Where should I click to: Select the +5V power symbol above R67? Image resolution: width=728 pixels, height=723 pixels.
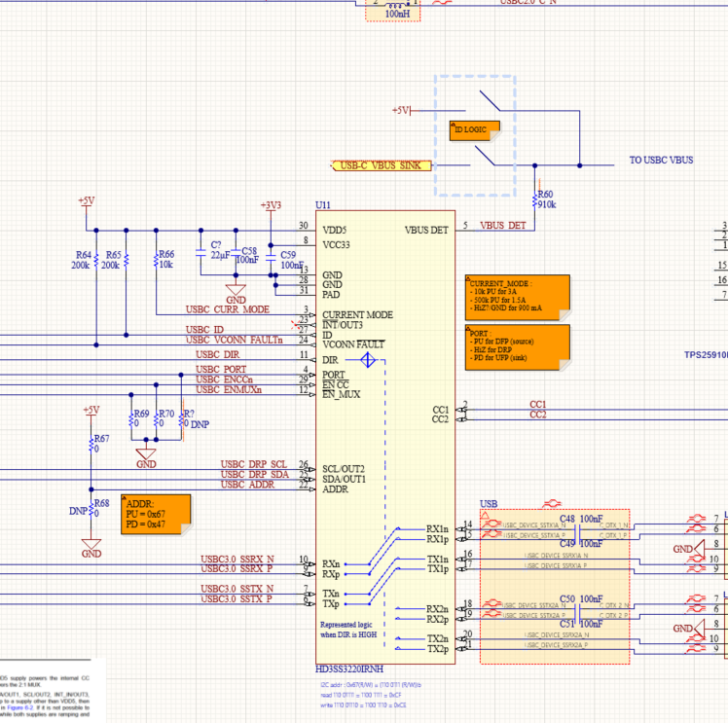coord(91,412)
